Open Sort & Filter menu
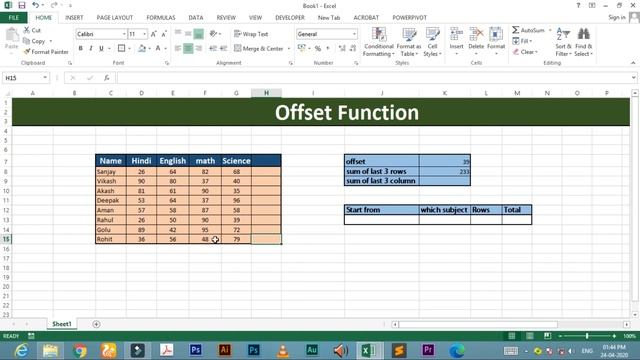 [x=563, y=42]
